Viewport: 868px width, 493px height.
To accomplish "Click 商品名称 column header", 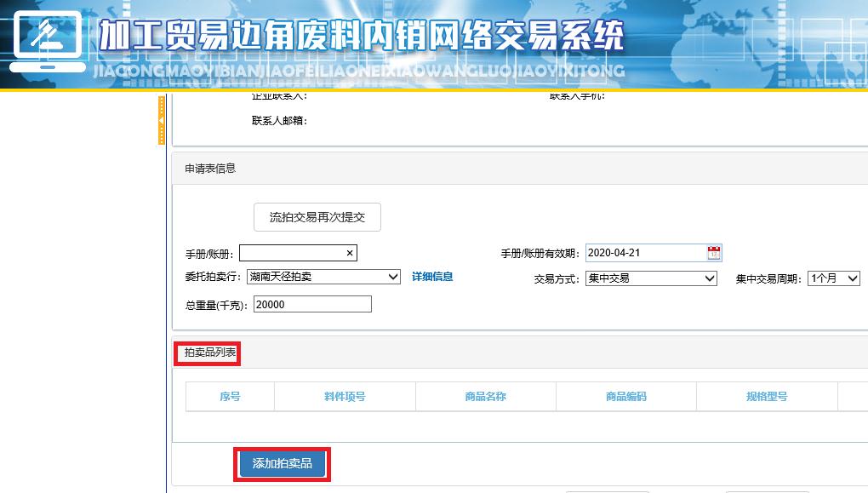I will pyautogui.click(x=485, y=396).
